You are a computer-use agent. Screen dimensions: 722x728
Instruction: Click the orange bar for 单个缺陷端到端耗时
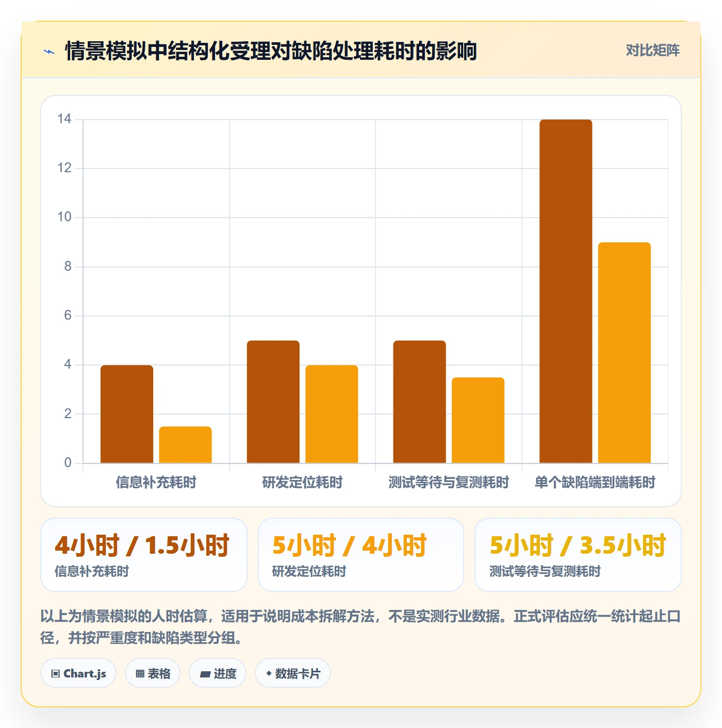point(625,353)
